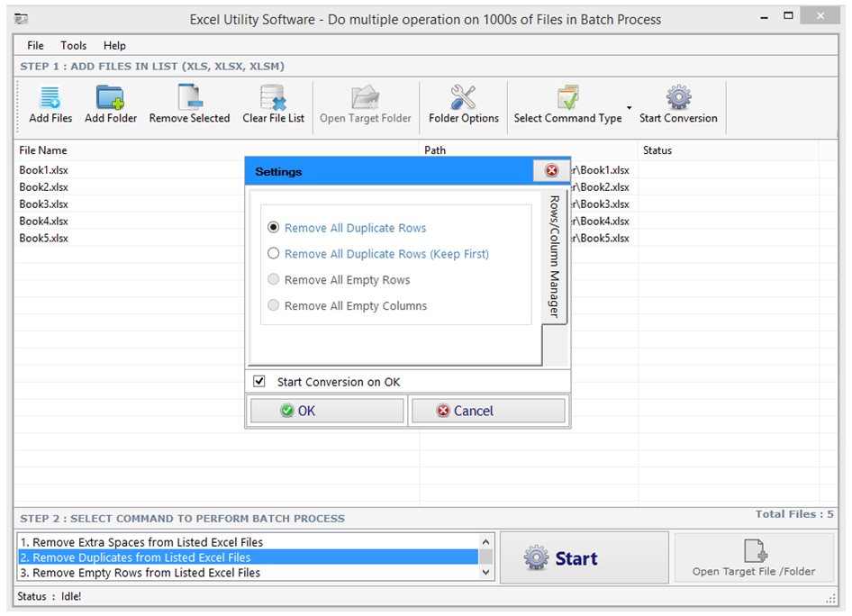Select Remove Extra Spaces from Listed Excel Files
The height and width of the screenshot is (616, 852).
click(x=249, y=542)
